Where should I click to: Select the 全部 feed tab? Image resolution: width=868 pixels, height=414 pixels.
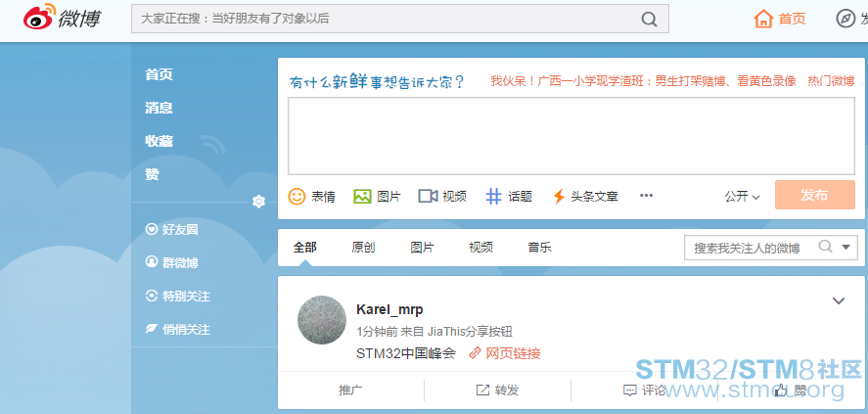tap(305, 248)
